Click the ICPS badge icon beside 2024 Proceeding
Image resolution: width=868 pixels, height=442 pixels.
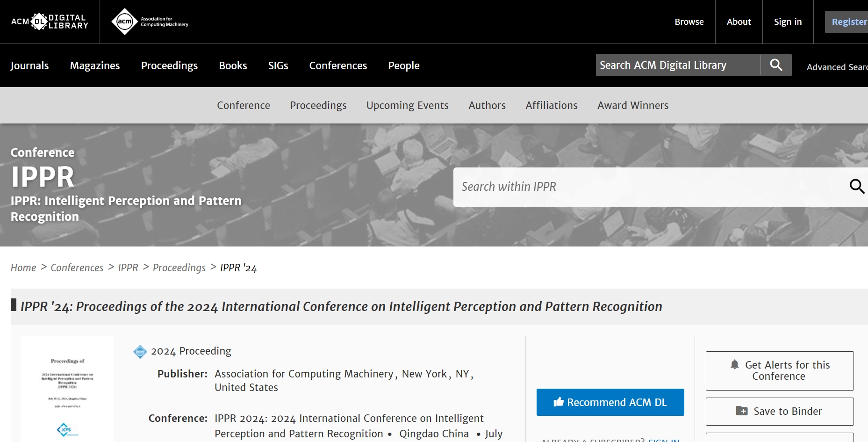click(x=140, y=351)
